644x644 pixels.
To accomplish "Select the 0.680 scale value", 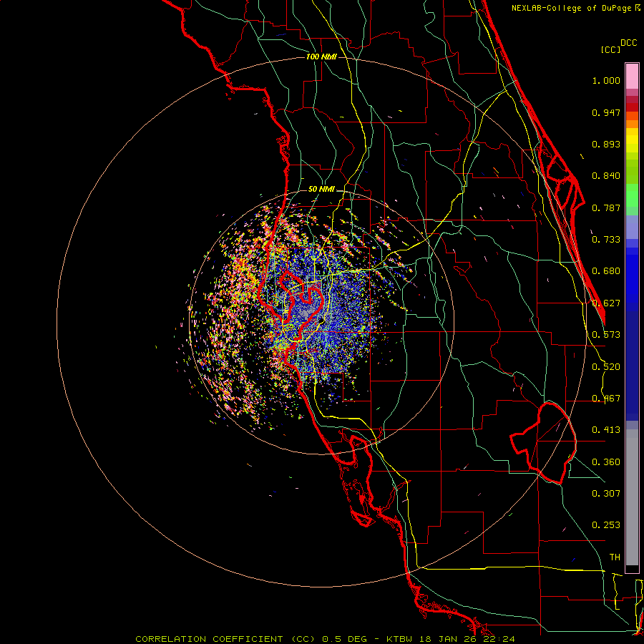I will 606,271.
